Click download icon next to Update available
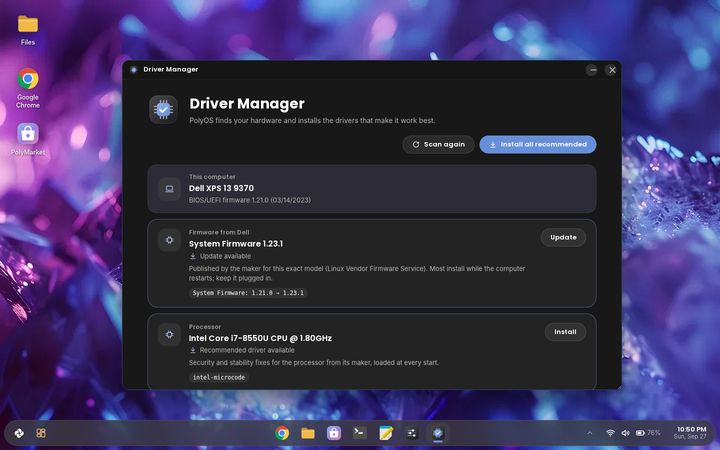 tap(193, 256)
